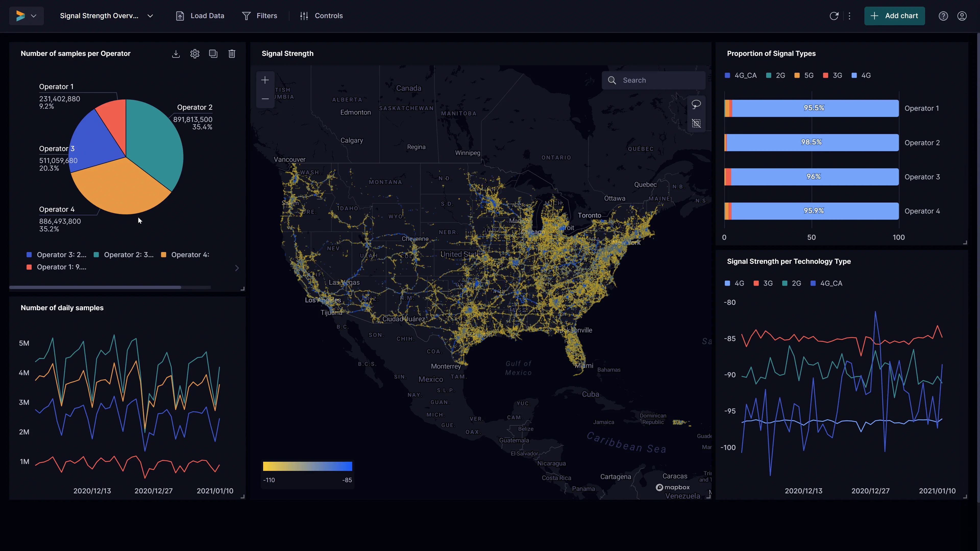
Task: Click the Add chart button
Action: [x=895, y=16]
